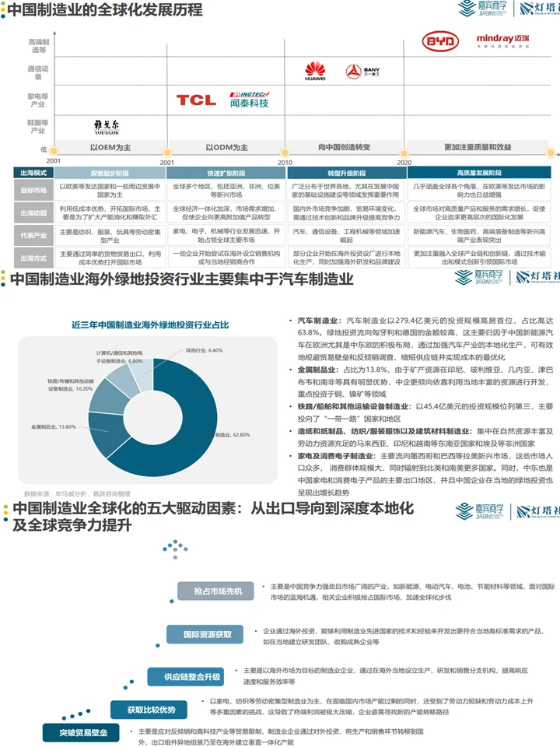
Task: Click the 高端制造等 axis label
Action: pyautogui.click(x=39, y=46)
